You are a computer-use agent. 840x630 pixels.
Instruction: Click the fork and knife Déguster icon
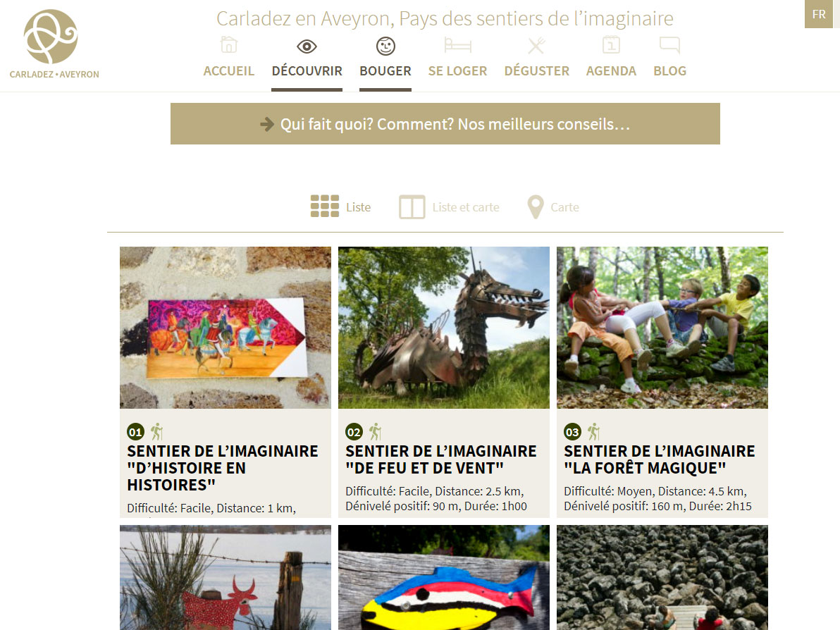(536, 46)
